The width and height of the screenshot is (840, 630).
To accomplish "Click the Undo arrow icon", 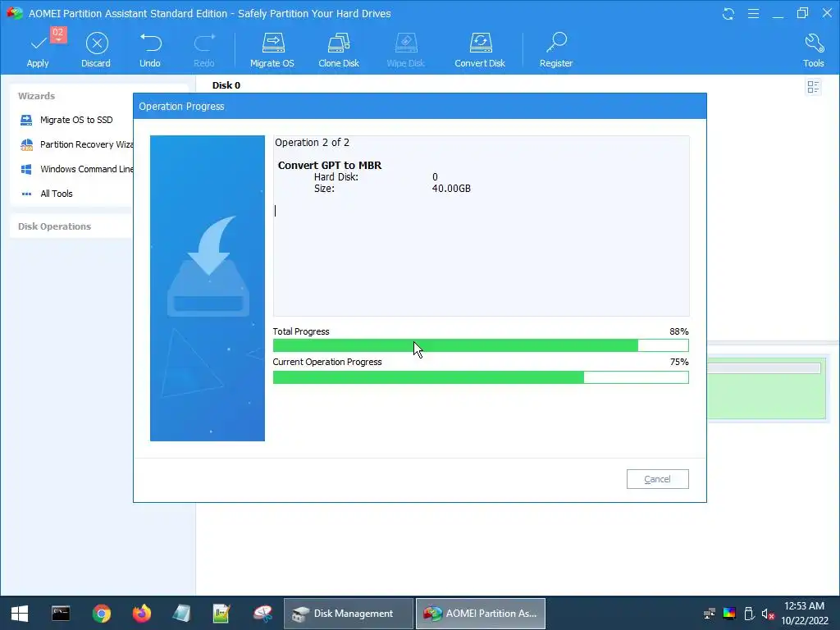I will click(150, 43).
